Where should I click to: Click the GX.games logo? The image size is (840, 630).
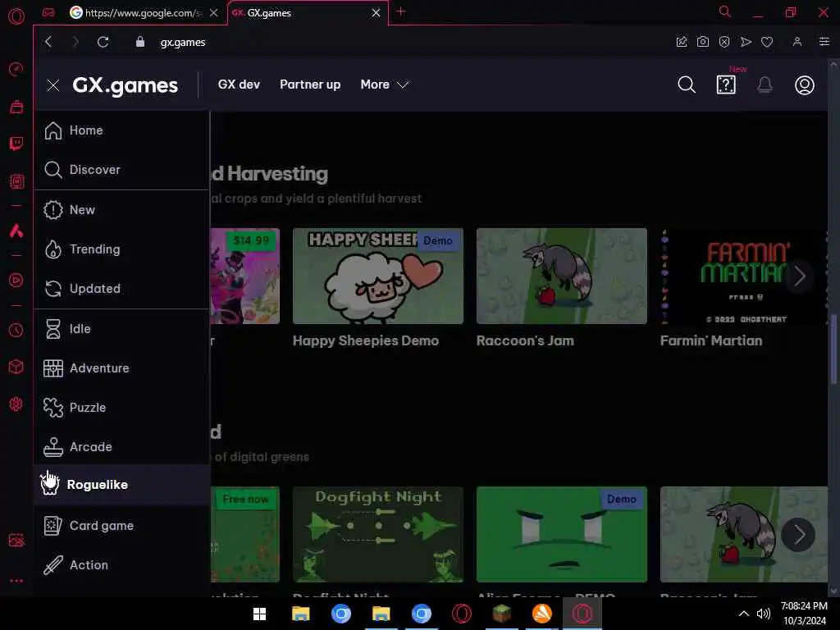[x=125, y=85]
